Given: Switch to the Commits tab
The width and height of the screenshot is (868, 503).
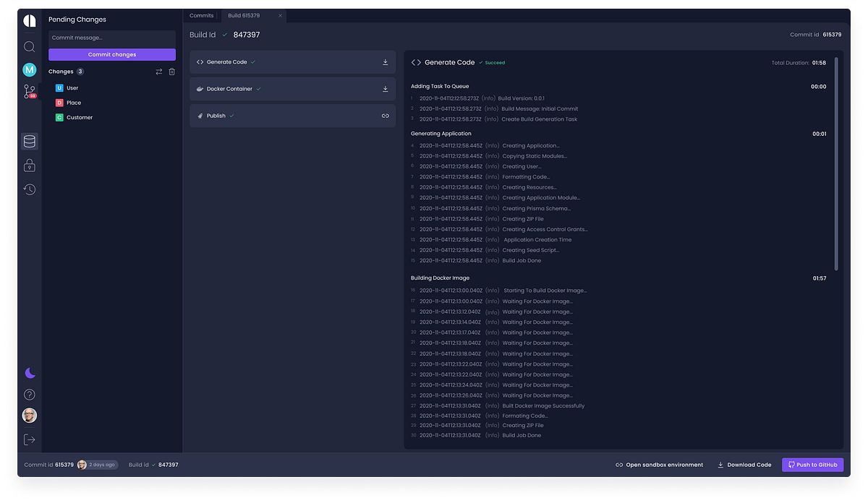Looking at the screenshot, I should click(201, 15).
